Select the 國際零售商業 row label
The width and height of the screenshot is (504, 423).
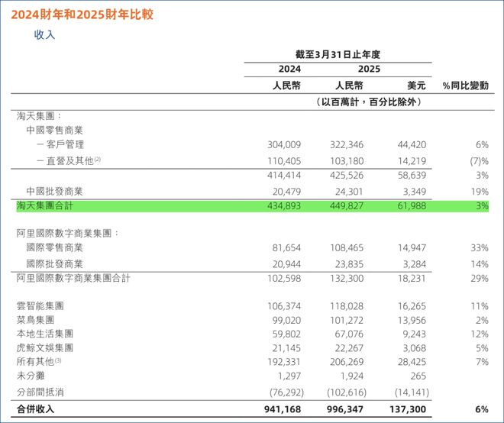(x=55, y=247)
